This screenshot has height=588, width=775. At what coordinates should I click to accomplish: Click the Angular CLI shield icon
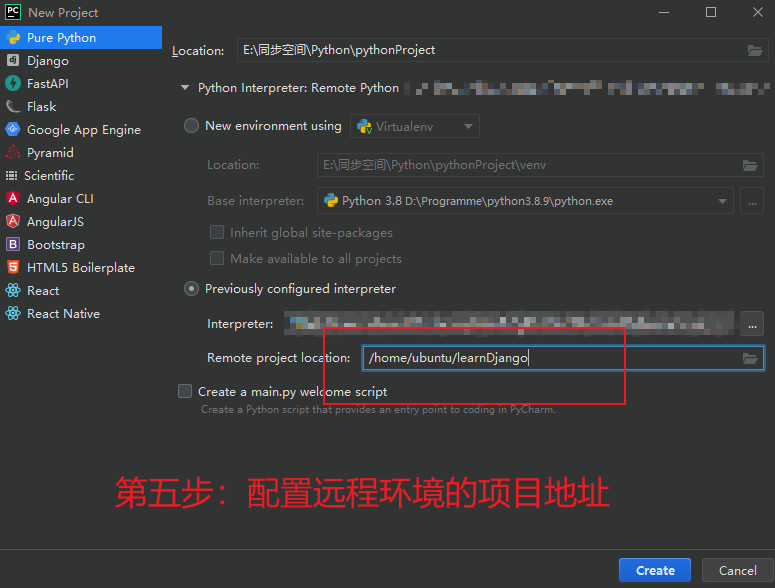(x=13, y=198)
